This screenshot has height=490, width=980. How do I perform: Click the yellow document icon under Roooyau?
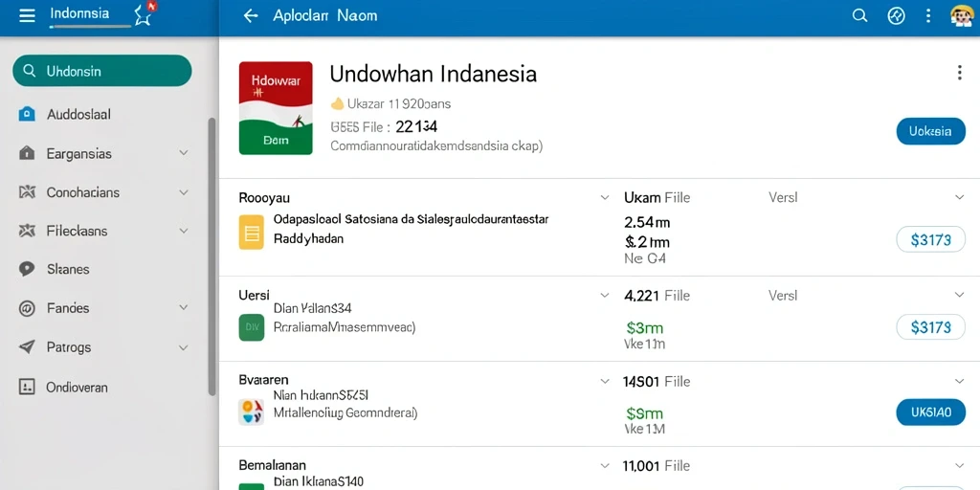(x=252, y=232)
